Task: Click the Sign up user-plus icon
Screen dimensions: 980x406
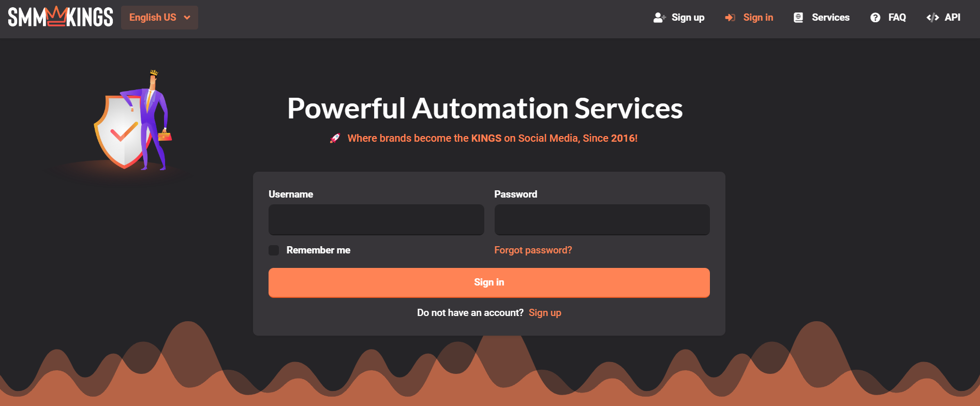Action: tap(659, 18)
